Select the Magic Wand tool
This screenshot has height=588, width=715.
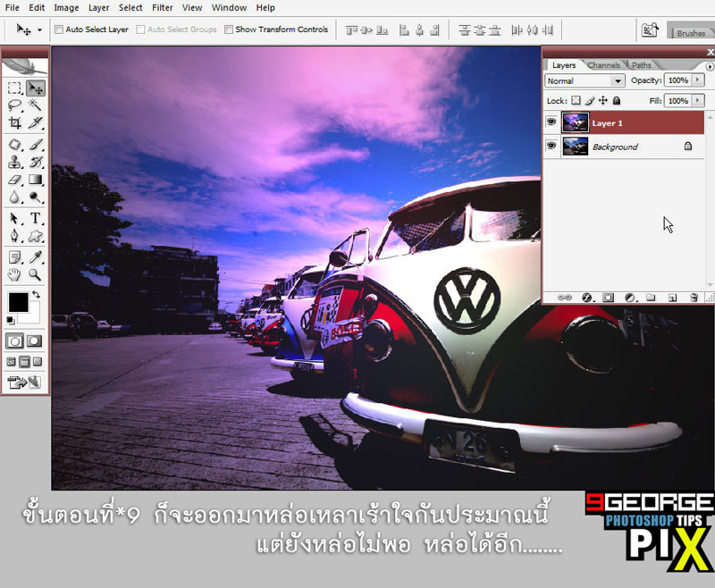point(35,105)
